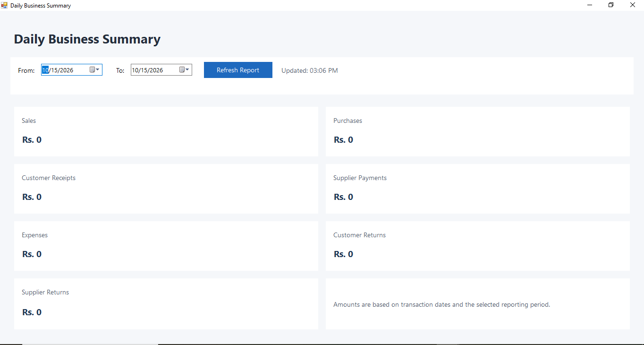The image size is (644, 345).
Task: Open the From date calendar dropdown
Action: click(95, 70)
